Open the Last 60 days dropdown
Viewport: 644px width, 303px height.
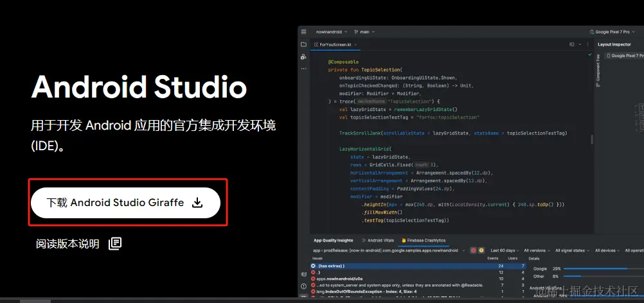(x=505, y=250)
